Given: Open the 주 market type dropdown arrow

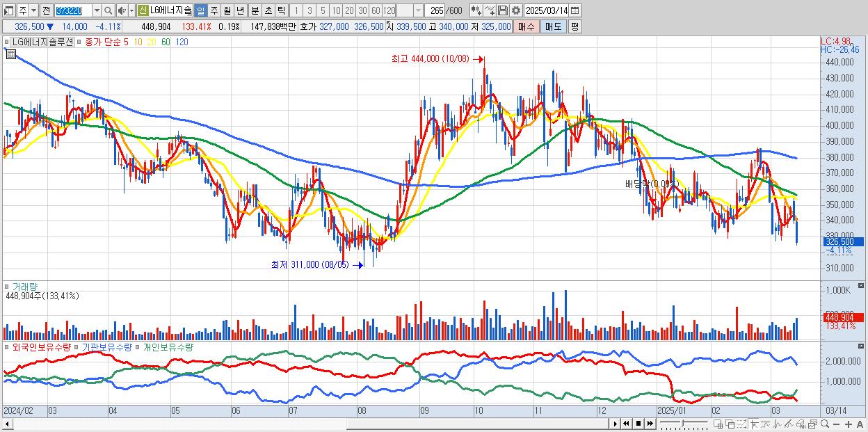Looking at the screenshot, I should 33,10.
